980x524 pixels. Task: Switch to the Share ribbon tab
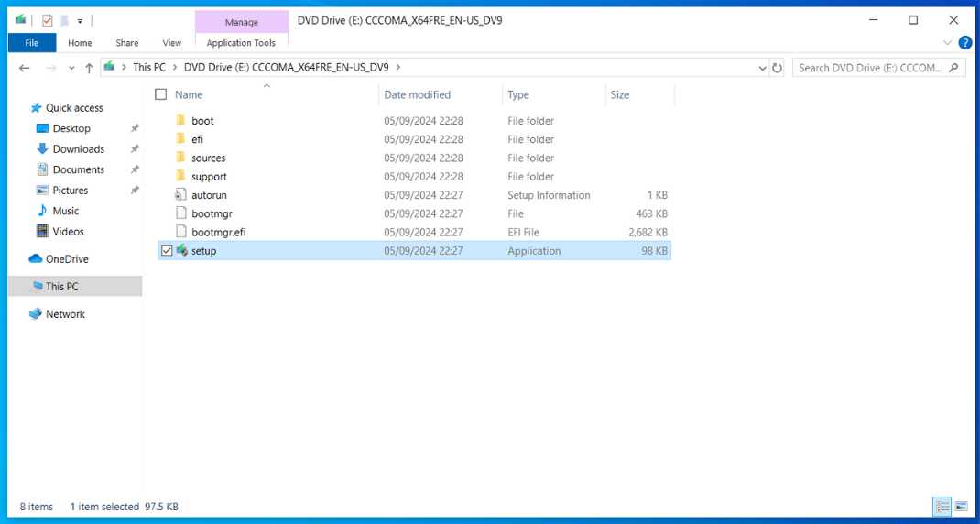[x=127, y=43]
